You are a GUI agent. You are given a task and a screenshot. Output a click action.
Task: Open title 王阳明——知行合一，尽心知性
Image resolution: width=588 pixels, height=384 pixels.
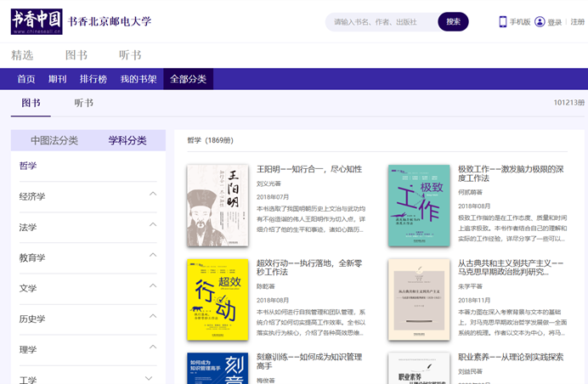pos(309,170)
